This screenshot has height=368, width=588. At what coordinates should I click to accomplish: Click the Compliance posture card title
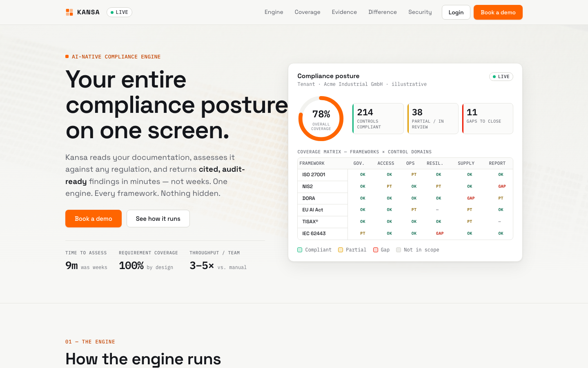(x=328, y=76)
